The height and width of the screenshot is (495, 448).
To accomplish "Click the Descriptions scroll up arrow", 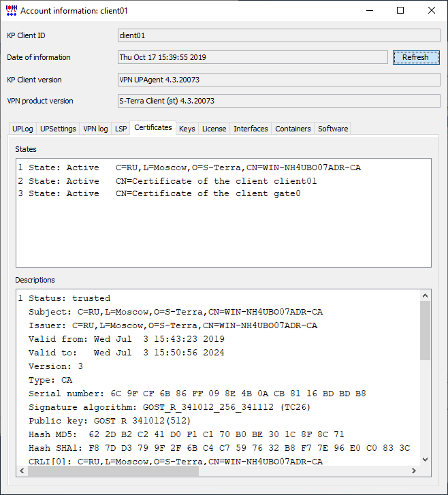I will point(426,296).
